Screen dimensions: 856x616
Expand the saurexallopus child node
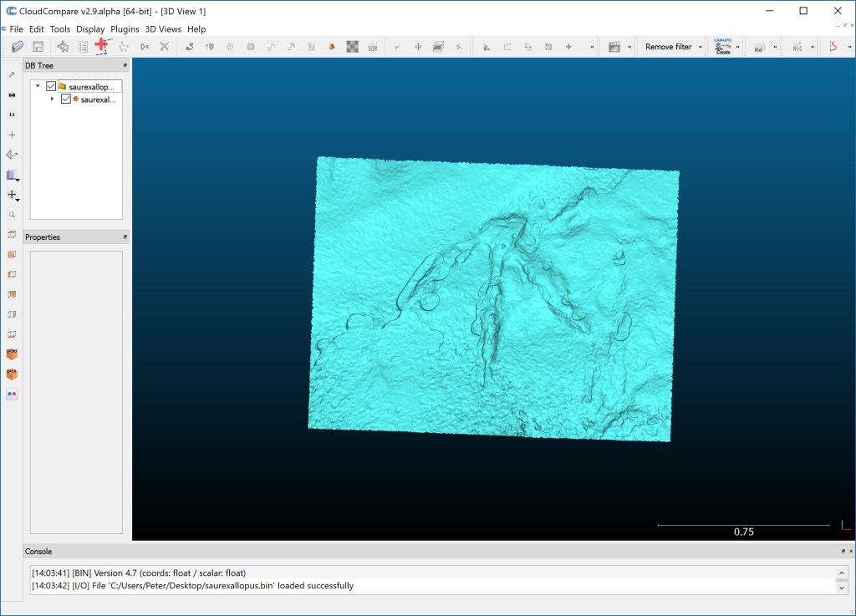[x=52, y=99]
